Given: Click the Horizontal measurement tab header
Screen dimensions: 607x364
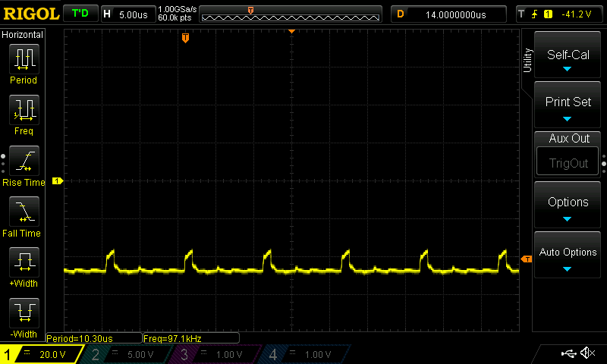Looking at the screenshot, I should point(23,34).
